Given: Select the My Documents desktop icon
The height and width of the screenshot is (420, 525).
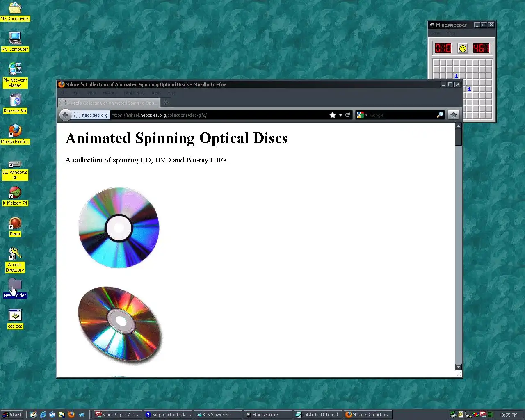Looking at the screenshot, I should pyautogui.click(x=15, y=11).
